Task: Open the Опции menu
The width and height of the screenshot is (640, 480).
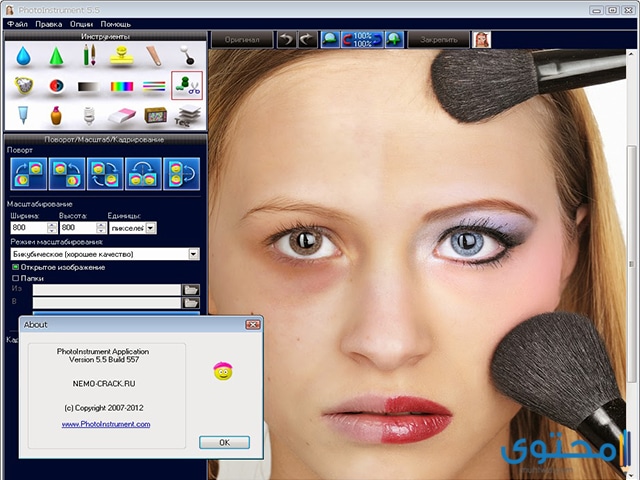Action: point(82,24)
